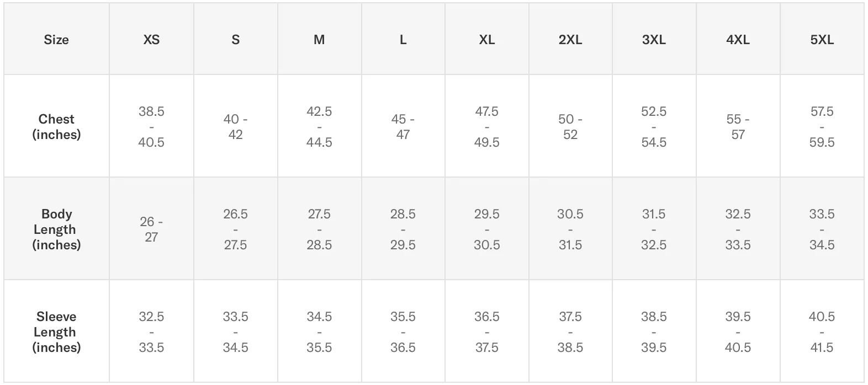
Task: Select the 2XL size column header
Action: pos(570,40)
